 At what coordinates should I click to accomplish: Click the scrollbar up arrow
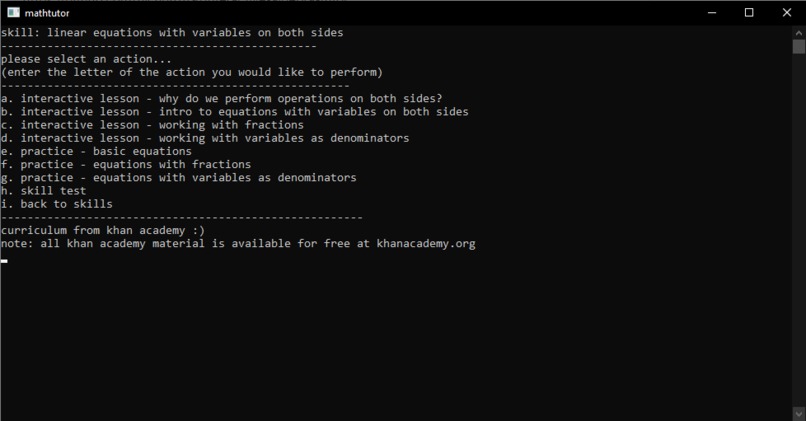pos(799,32)
